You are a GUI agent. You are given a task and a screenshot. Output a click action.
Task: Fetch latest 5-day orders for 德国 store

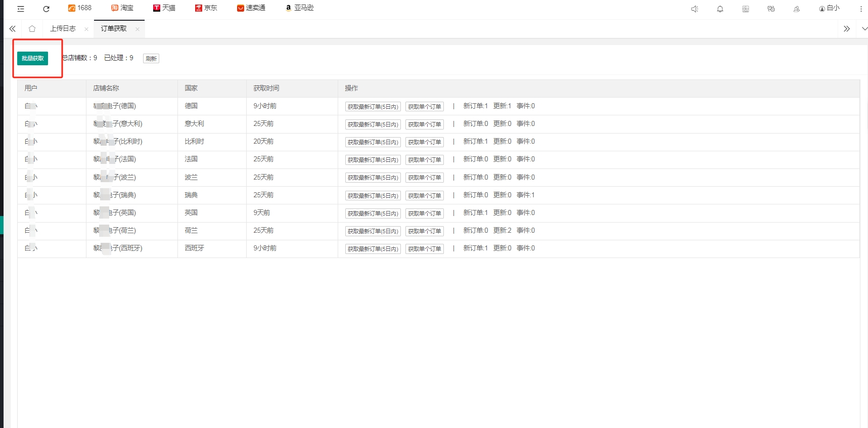[x=373, y=107]
